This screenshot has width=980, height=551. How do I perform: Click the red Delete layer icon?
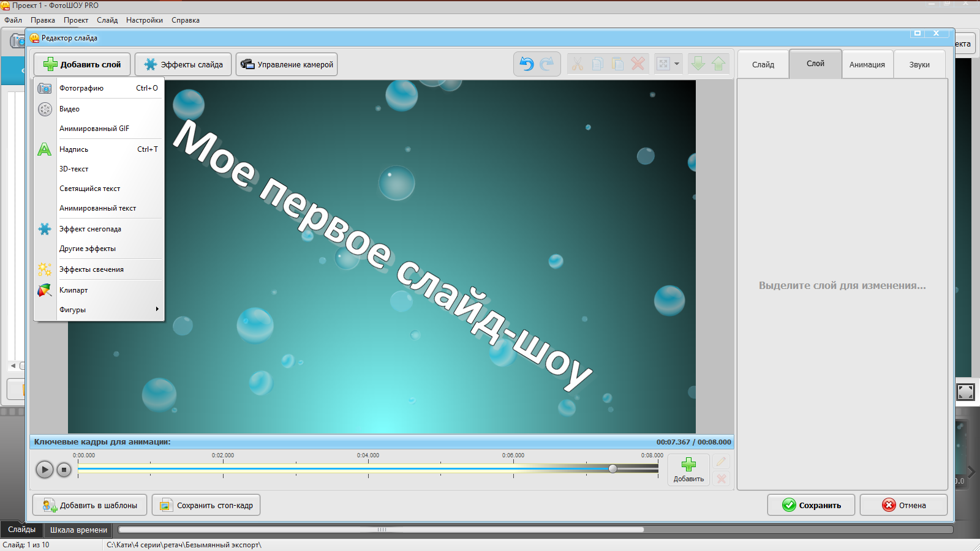click(x=638, y=64)
